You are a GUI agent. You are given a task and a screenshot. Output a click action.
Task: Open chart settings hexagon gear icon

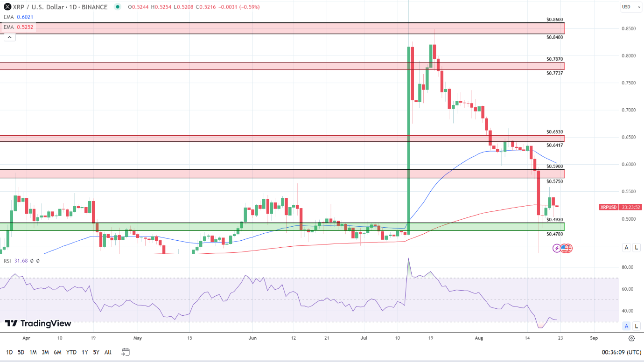coord(631,338)
